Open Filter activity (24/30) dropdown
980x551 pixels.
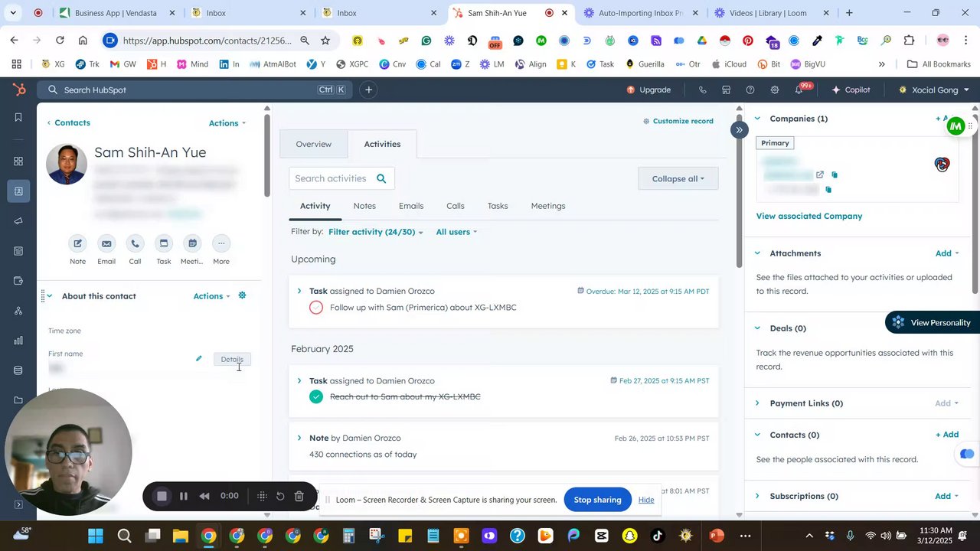point(375,232)
